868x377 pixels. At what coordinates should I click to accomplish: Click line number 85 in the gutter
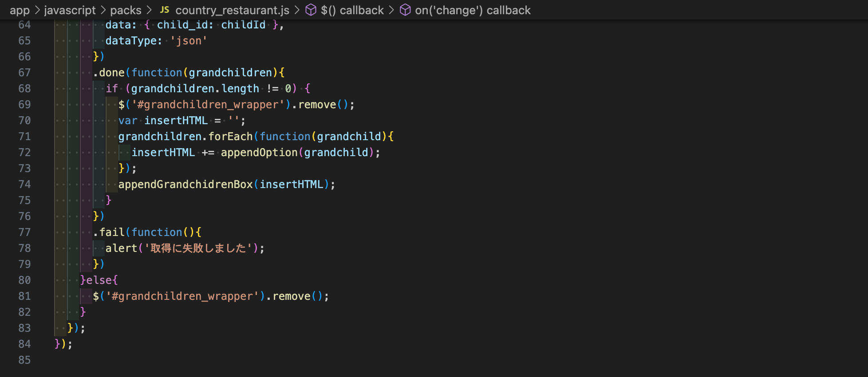25,360
